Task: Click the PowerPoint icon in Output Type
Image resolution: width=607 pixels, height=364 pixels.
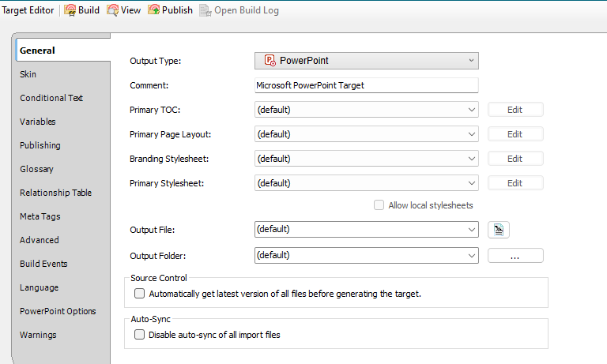Action: tap(270, 61)
